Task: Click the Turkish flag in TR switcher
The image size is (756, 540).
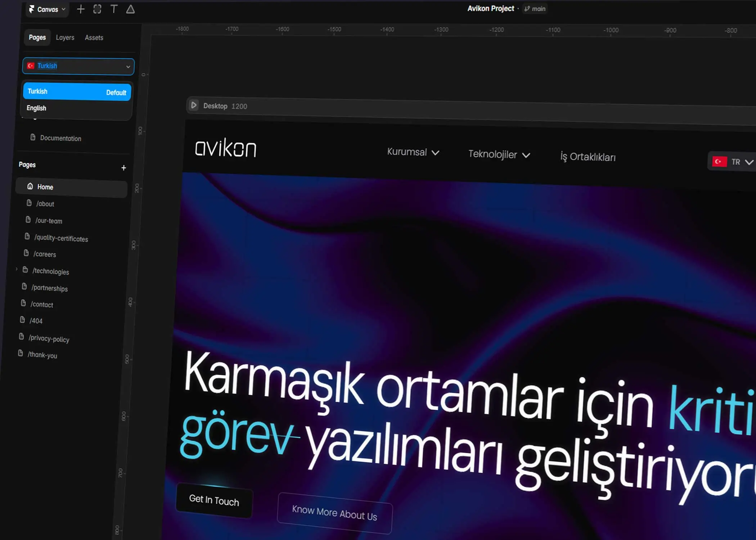Action: [x=719, y=162]
